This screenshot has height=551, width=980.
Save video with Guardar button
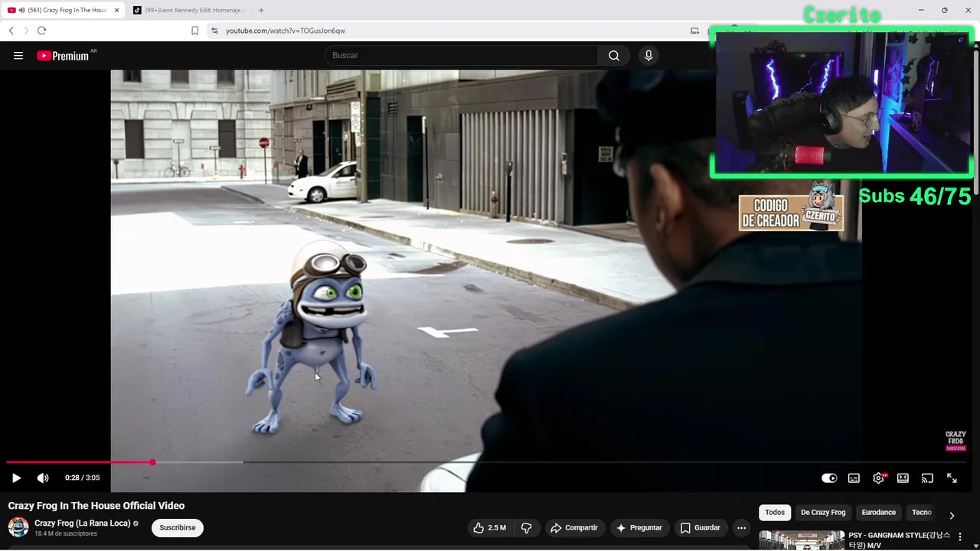coord(701,527)
